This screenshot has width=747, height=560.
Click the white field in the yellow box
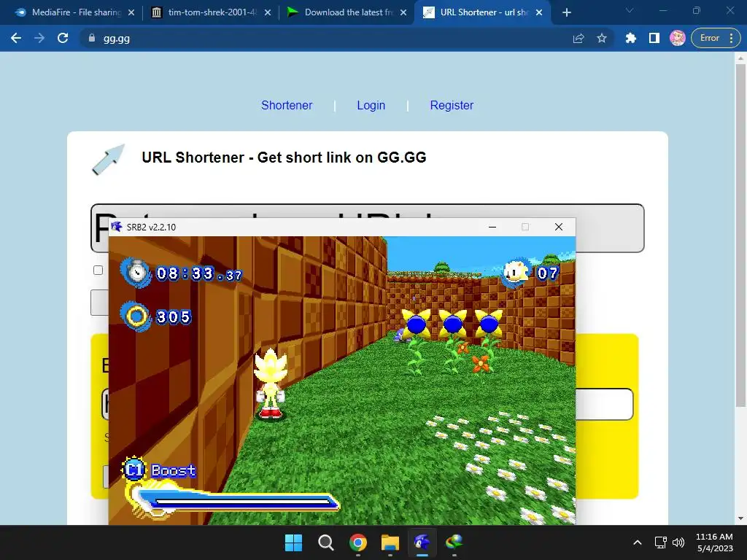click(x=604, y=404)
